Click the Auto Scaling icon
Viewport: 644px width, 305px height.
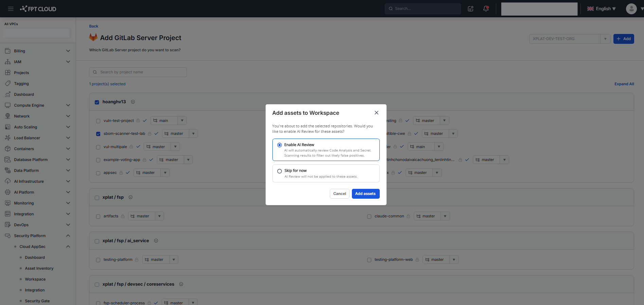(8, 127)
